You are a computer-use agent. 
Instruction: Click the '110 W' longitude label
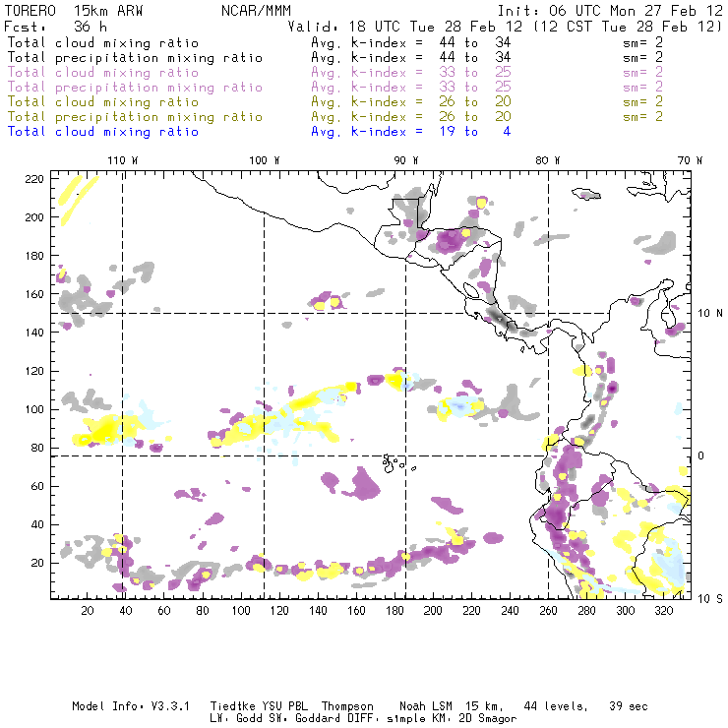point(123,160)
